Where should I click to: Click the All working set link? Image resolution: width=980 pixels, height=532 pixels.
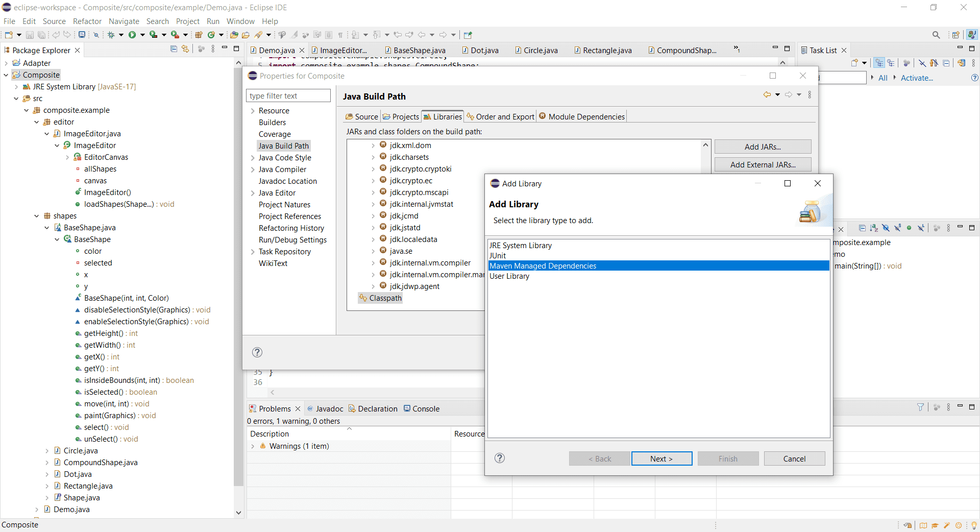(883, 78)
